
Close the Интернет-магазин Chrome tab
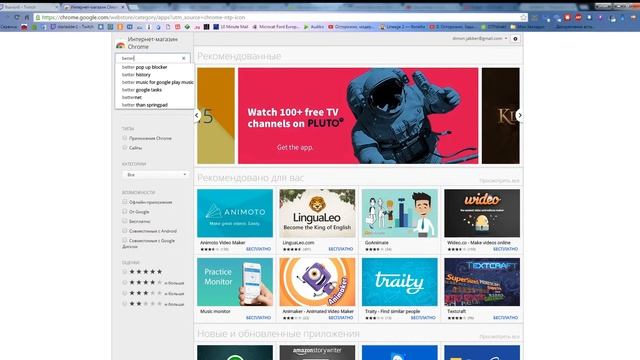click(122, 7)
